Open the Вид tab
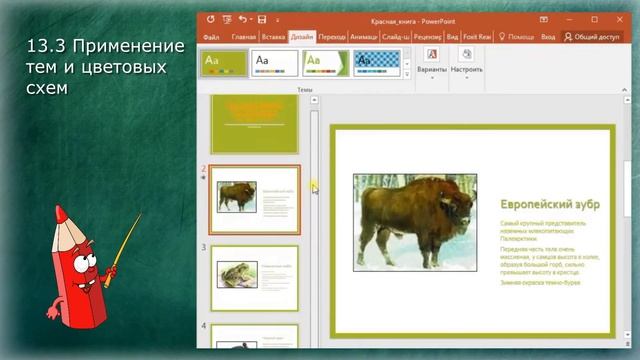The width and height of the screenshot is (640, 360). coord(452,37)
